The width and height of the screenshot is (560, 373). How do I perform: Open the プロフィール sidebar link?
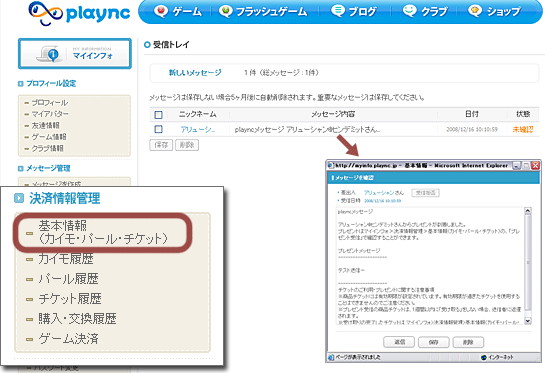(50, 103)
